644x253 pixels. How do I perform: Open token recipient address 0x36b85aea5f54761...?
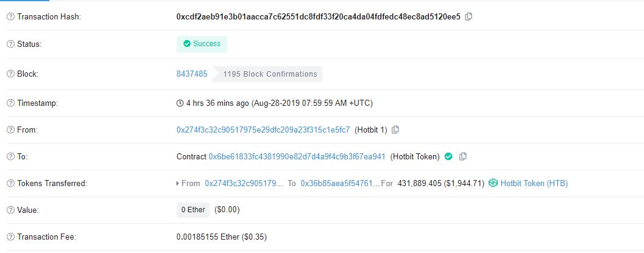[341, 183]
